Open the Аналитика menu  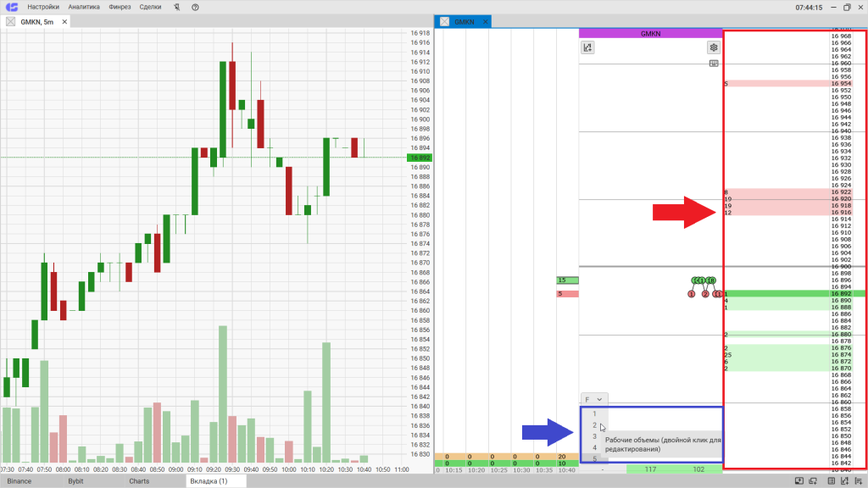tap(84, 7)
